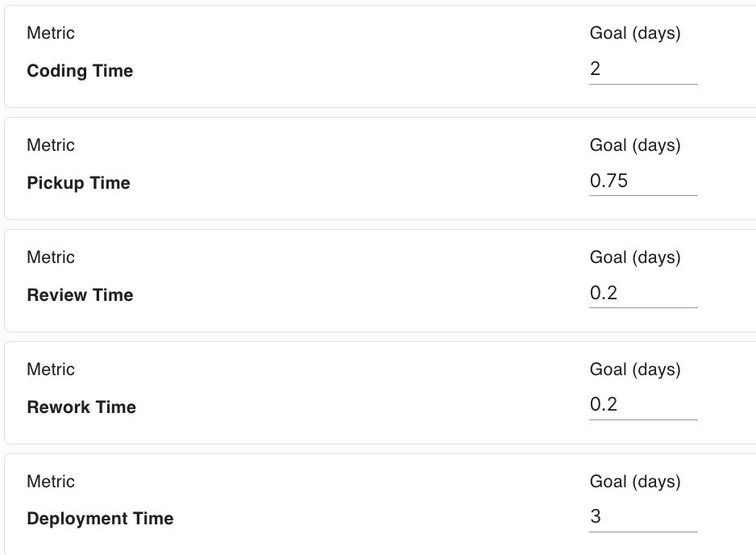Click Goal (days) label in Review Time card
The image size is (756, 555).
(635, 257)
